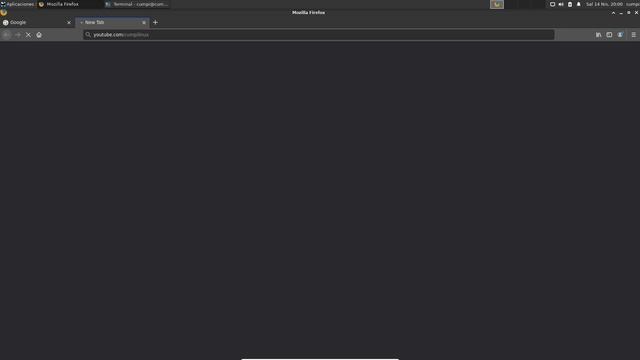Open the Library bookmarks and history icon
The width and height of the screenshot is (640, 360).
pyautogui.click(x=598, y=35)
